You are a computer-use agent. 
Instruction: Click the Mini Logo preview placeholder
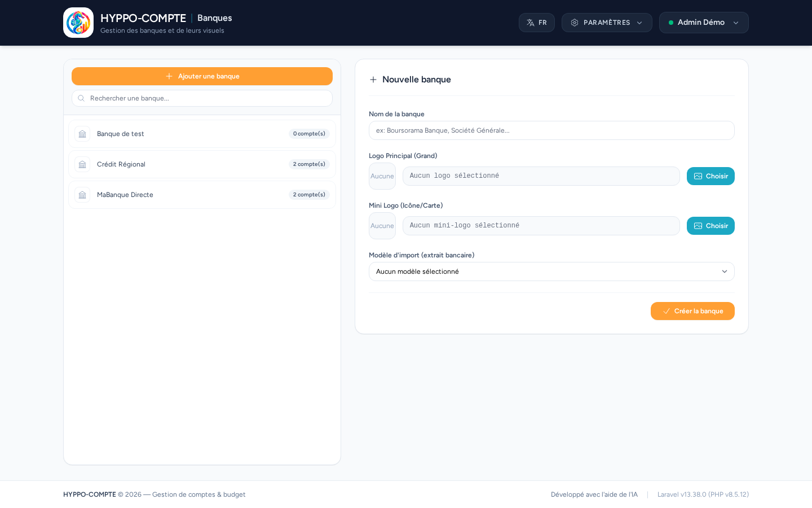(x=382, y=226)
